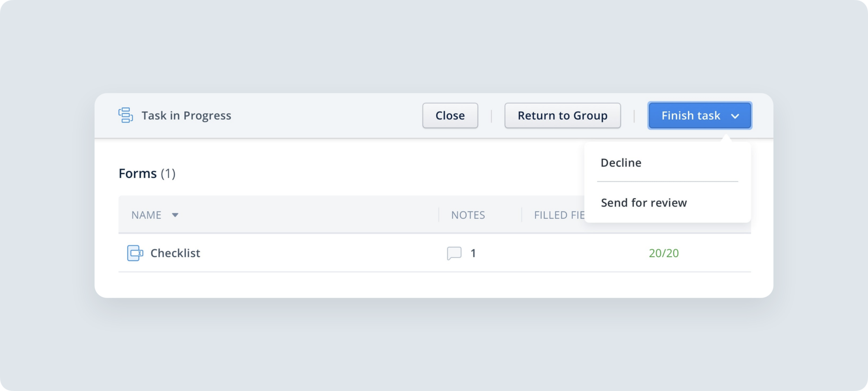Click the Close button
Viewport: 868px width, 391px height.
pyautogui.click(x=450, y=115)
